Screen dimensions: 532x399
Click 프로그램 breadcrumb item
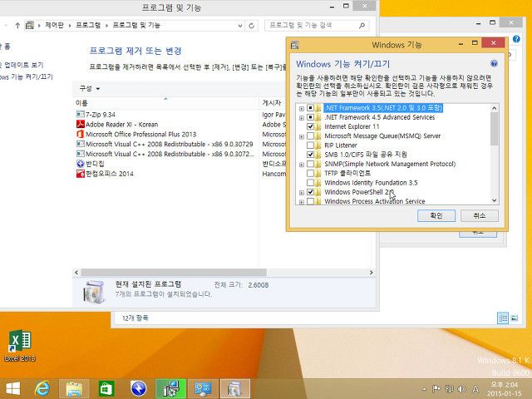click(88, 25)
